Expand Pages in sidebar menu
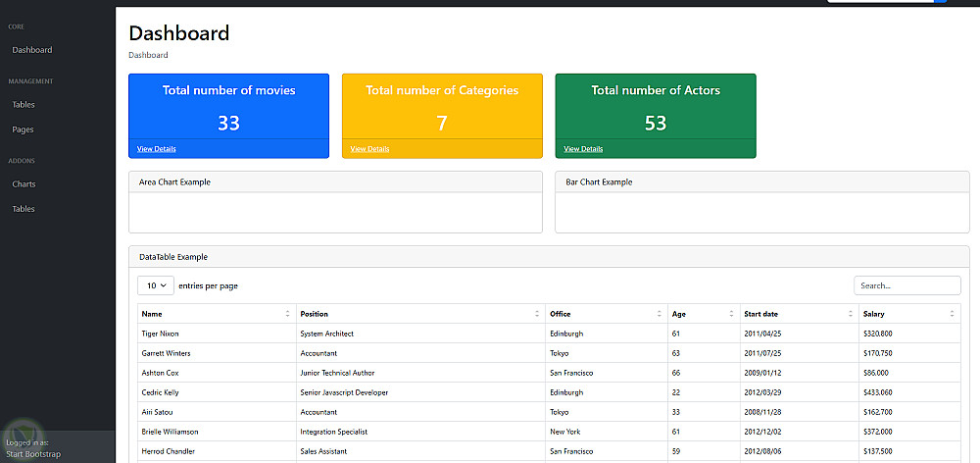 tap(23, 129)
